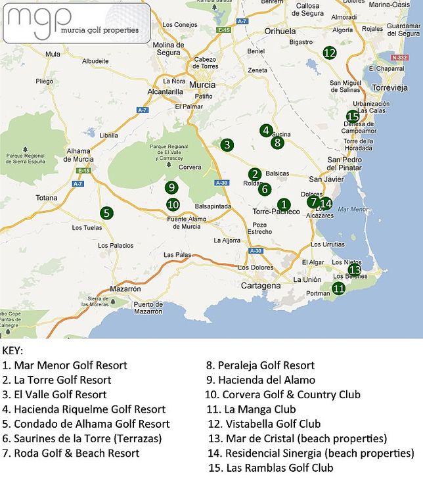Click key entry Roda Golf & Beach Resort

coord(71,453)
